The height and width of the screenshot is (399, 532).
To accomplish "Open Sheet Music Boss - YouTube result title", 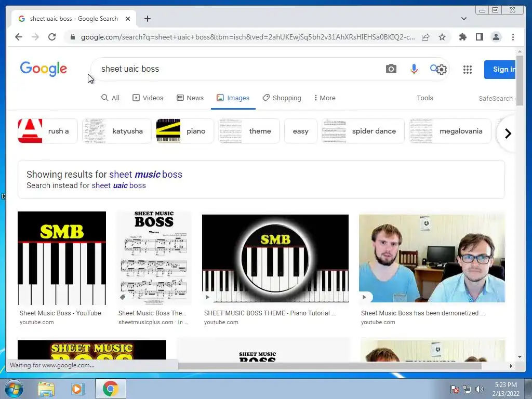I will click(60, 313).
